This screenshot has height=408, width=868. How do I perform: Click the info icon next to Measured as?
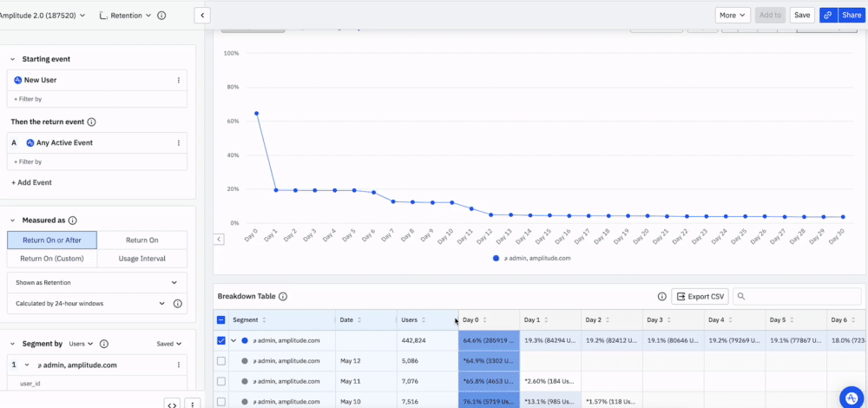pos(73,220)
